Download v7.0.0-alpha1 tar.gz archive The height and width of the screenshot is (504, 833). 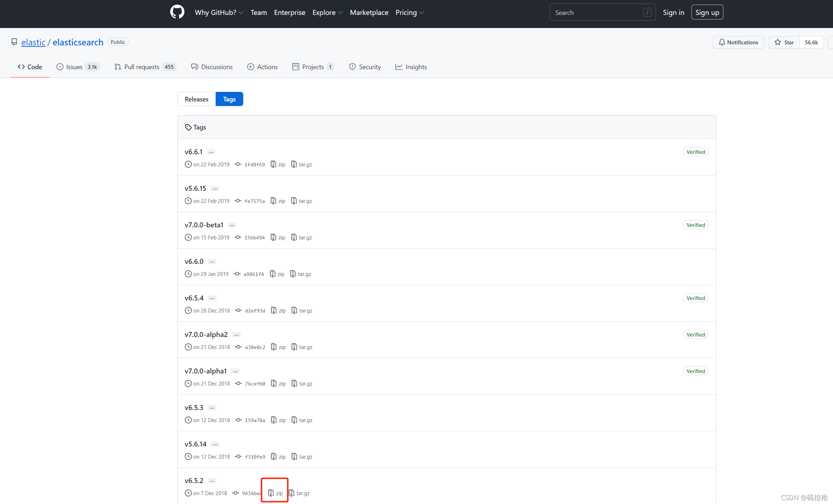click(x=302, y=384)
